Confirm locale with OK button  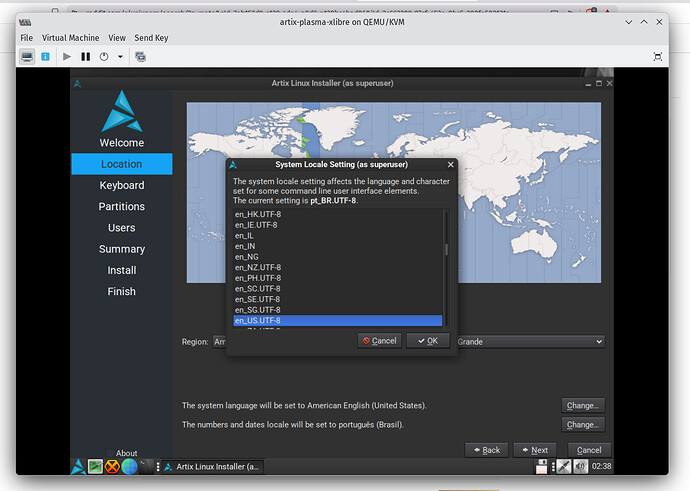tap(428, 341)
